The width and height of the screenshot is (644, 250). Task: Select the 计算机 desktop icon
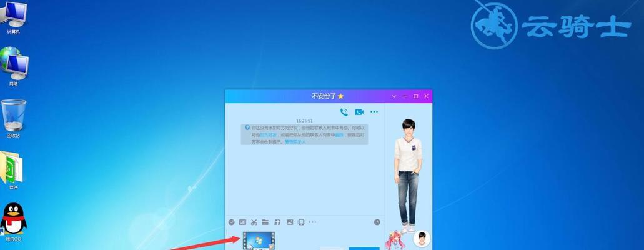click(13, 18)
